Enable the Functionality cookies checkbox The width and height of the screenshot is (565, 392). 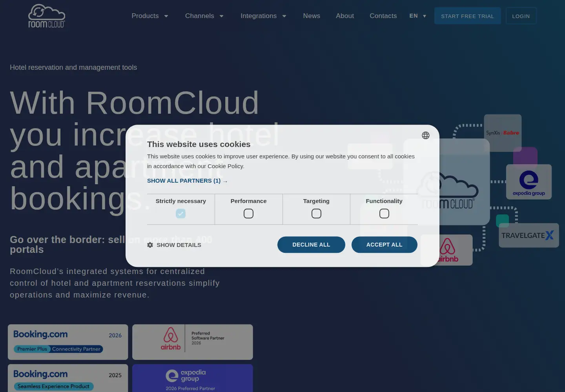[384, 214]
